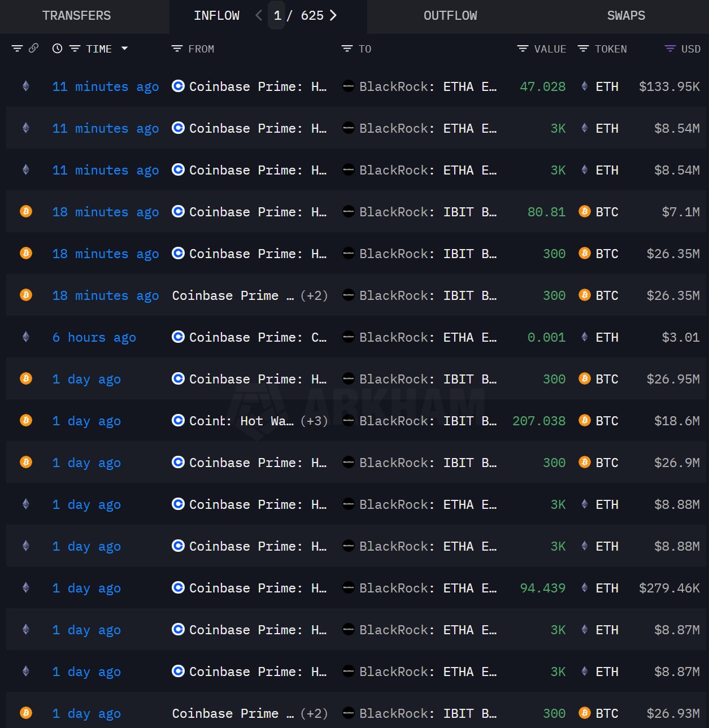Click the page number 1 input field
Image resolution: width=709 pixels, height=728 pixels.
tap(277, 15)
